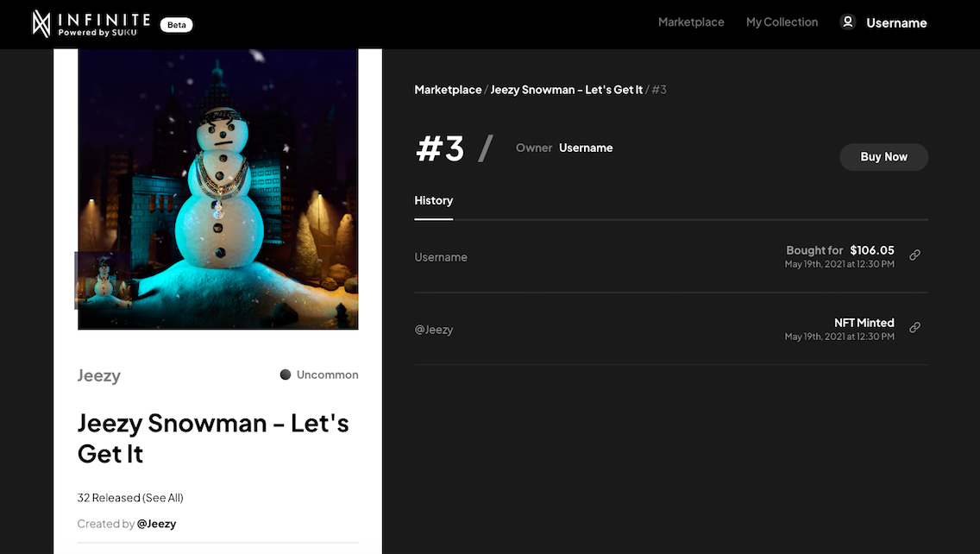Open 32 Released (See All) link
Image resolution: width=980 pixels, height=554 pixels.
pyautogui.click(x=130, y=498)
